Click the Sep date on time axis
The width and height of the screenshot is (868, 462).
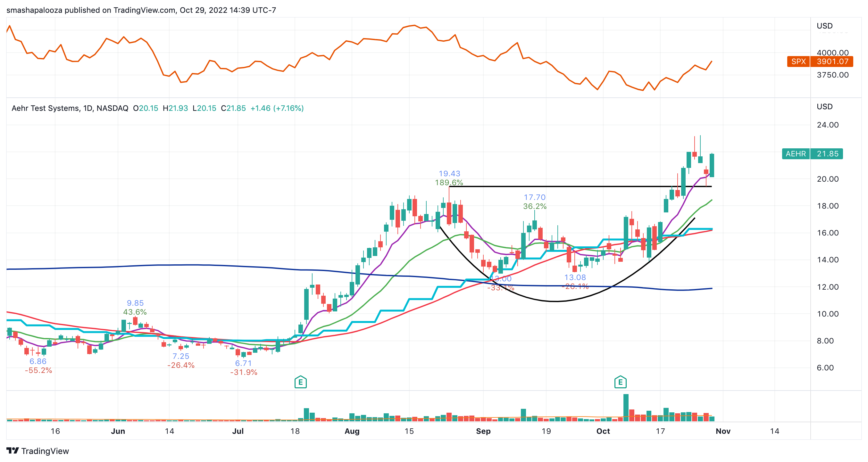pos(483,431)
